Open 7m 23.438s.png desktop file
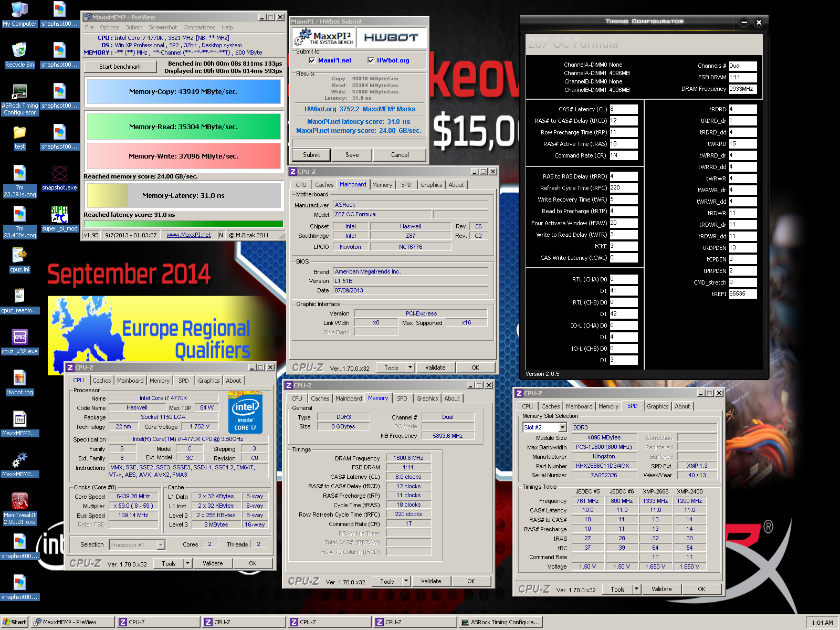 (19, 222)
